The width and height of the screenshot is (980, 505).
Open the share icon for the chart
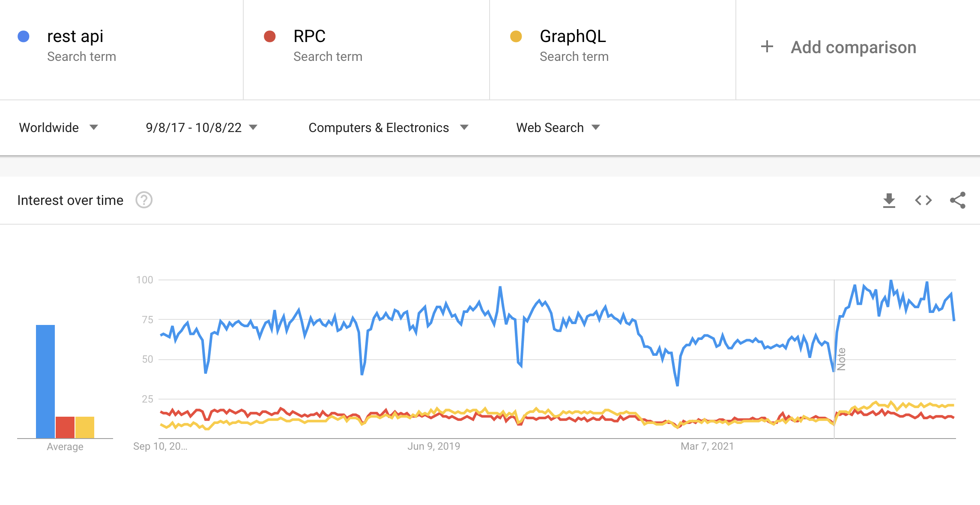(x=957, y=200)
